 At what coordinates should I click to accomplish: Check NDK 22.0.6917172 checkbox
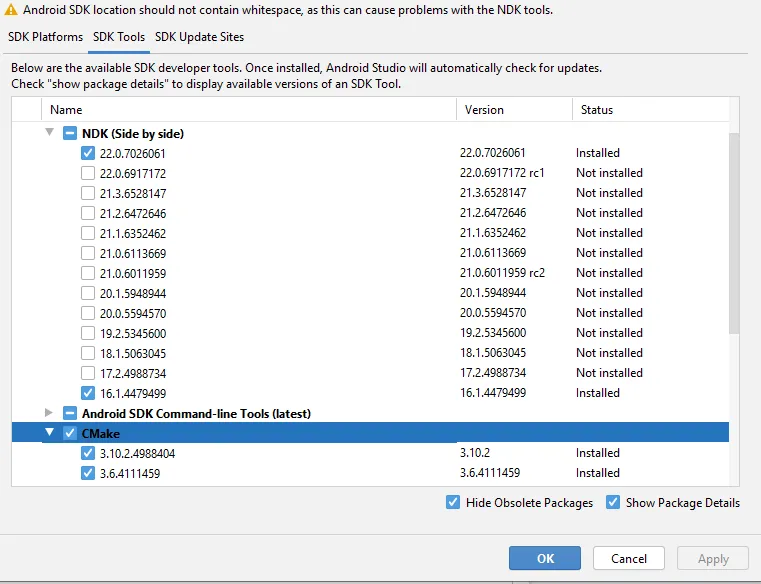point(88,173)
